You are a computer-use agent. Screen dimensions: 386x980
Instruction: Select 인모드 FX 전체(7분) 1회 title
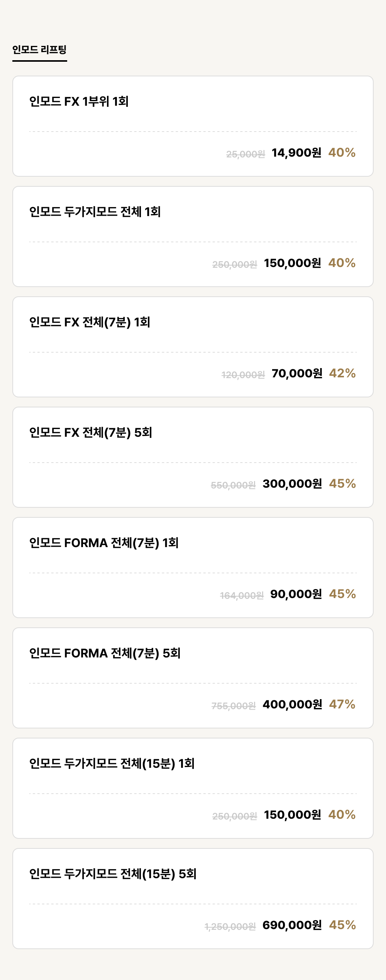[x=90, y=322]
